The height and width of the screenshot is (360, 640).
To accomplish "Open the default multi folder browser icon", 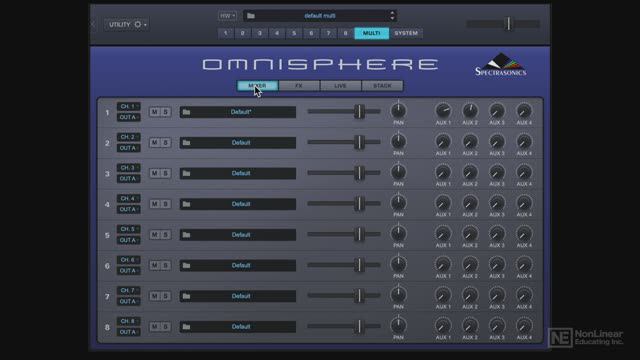I will (251, 16).
